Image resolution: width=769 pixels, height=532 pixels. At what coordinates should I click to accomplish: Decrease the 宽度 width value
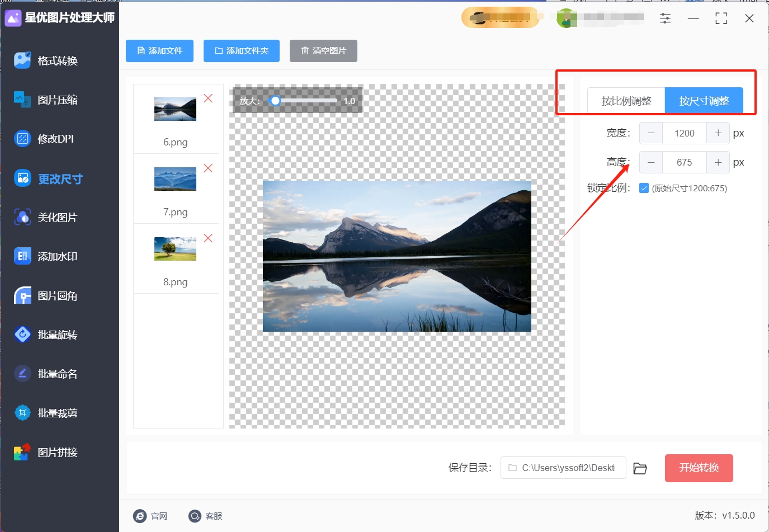651,133
